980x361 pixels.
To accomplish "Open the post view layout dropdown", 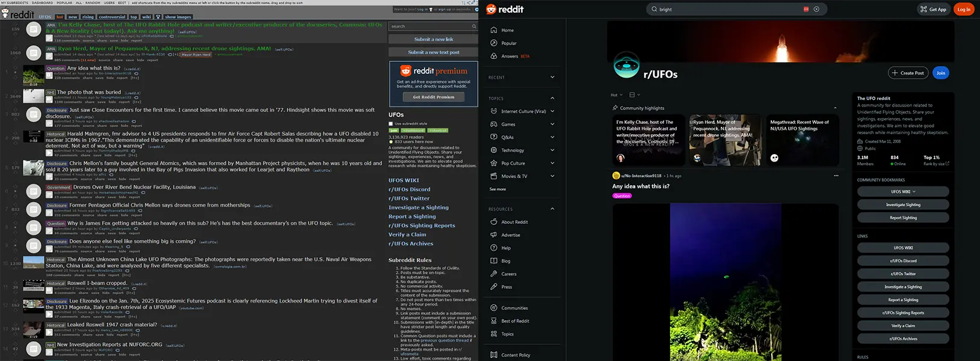I will pos(634,94).
